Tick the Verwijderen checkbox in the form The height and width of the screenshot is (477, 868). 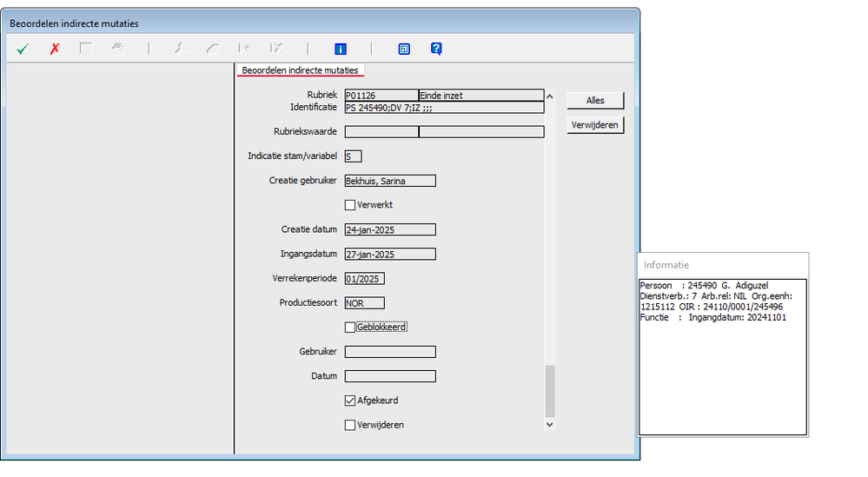click(x=350, y=425)
